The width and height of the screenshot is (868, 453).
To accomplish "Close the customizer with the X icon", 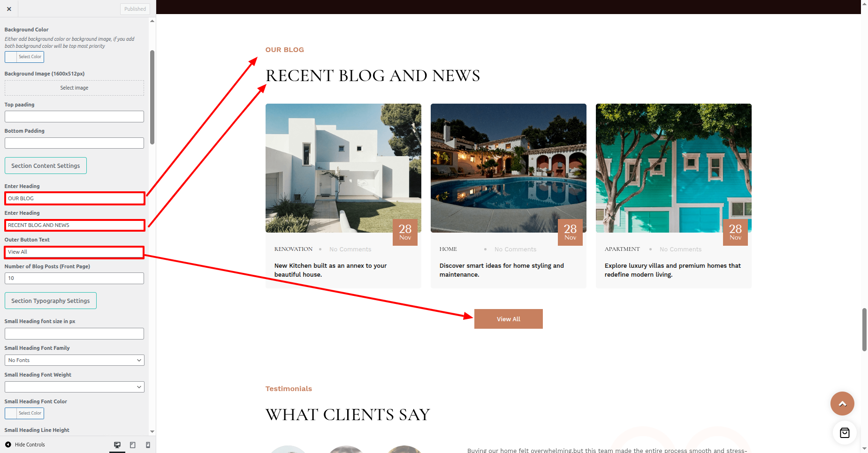I will 9,8.
